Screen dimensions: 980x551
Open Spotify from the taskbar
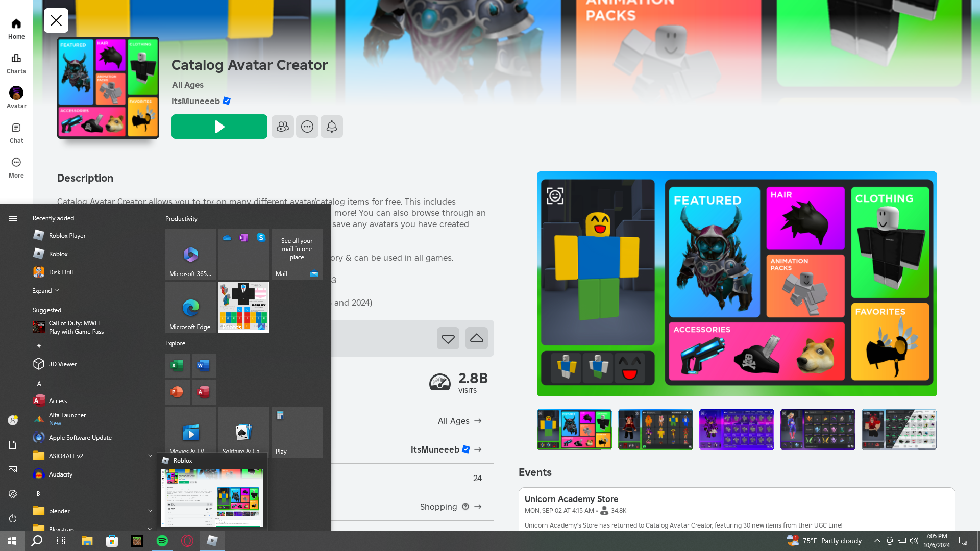tap(162, 541)
